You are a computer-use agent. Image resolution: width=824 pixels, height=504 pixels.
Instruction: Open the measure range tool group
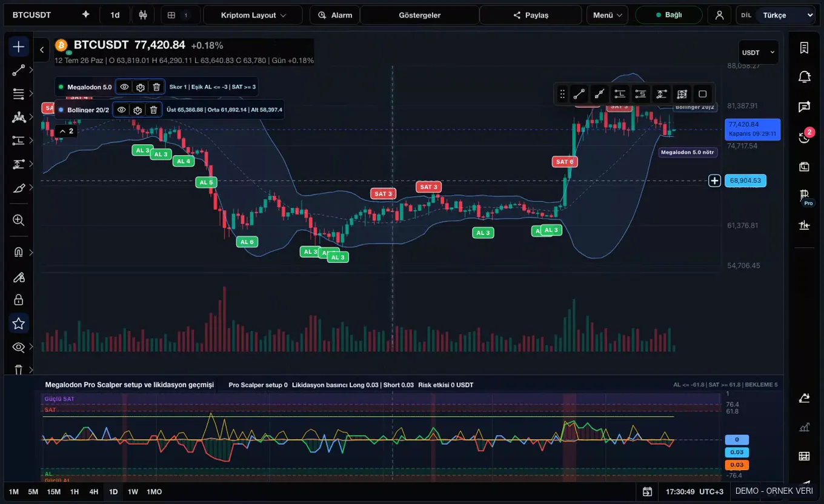point(19,164)
